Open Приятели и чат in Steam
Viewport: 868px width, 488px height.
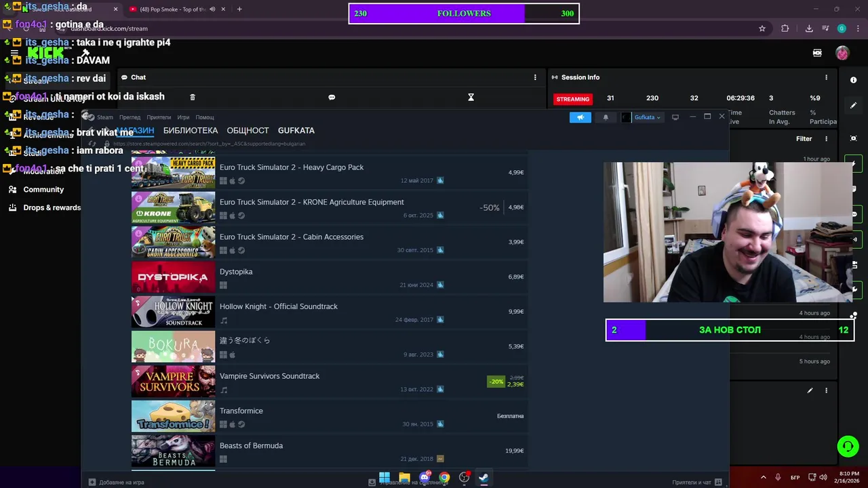[x=696, y=482]
